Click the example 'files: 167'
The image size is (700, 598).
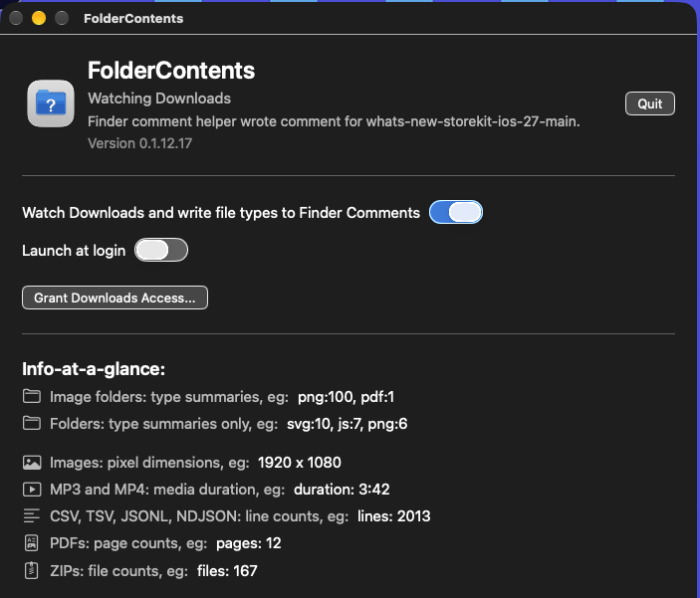pyautogui.click(x=227, y=571)
